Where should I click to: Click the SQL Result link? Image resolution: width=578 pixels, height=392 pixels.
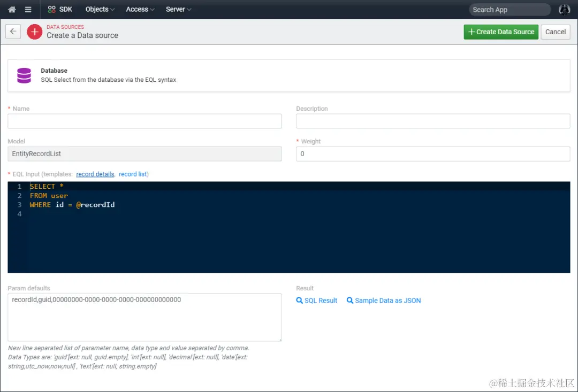pyautogui.click(x=317, y=301)
